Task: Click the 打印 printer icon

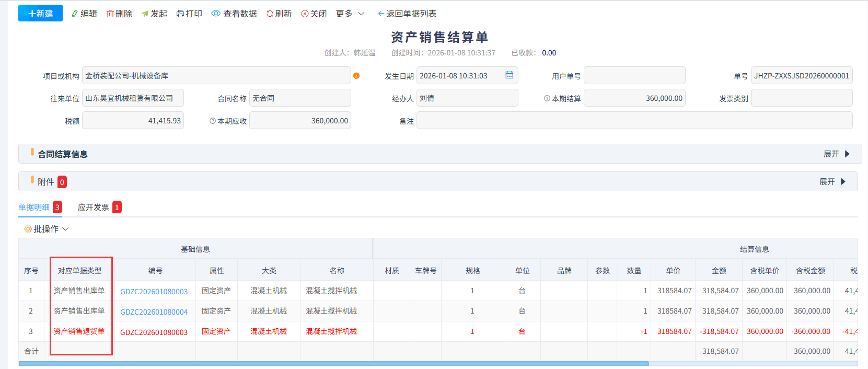Action: (x=180, y=14)
